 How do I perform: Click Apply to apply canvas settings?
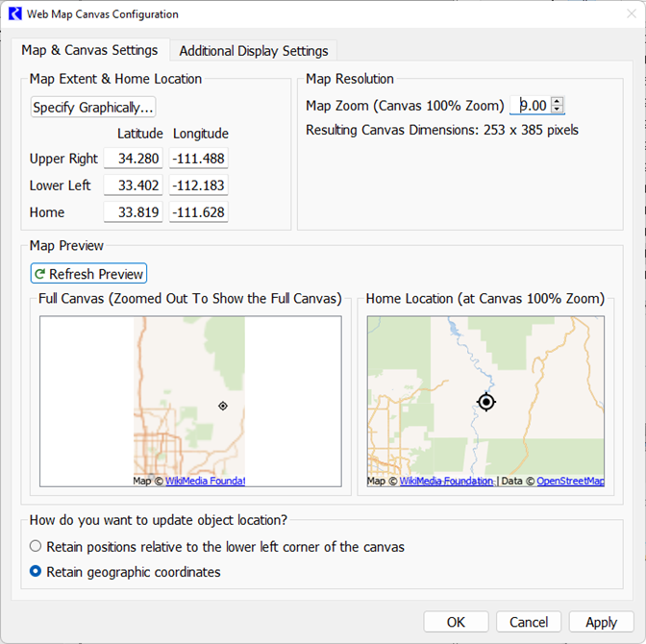click(x=601, y=622)
